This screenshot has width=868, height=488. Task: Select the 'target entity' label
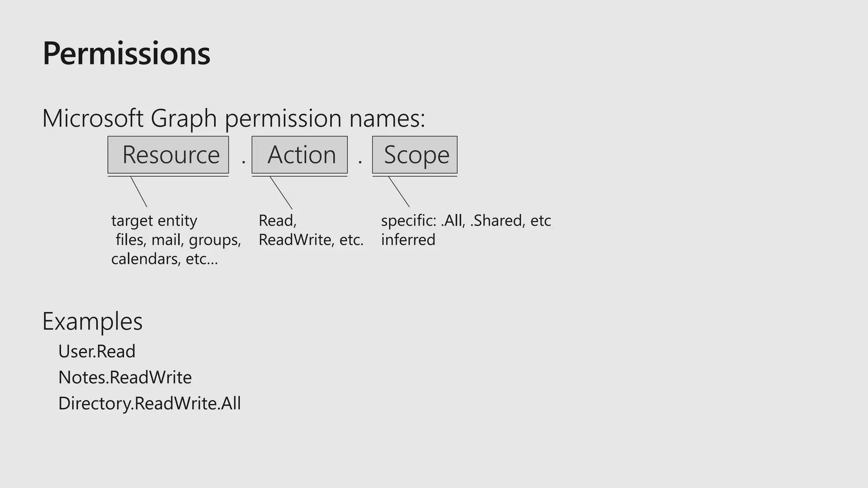(154, 221)
